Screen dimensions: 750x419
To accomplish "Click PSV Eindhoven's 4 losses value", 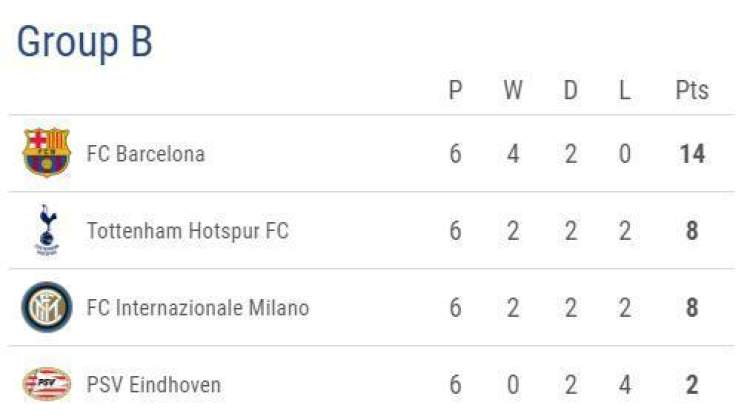I will pos(625,385).
